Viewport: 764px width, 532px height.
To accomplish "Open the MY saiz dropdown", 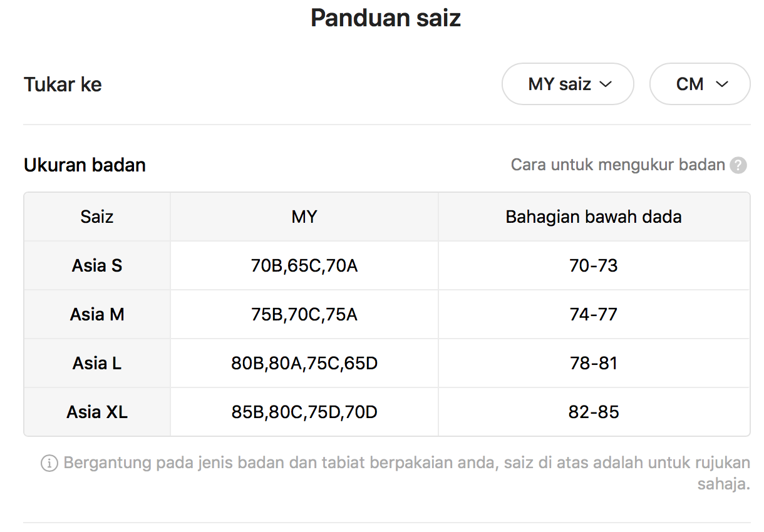I will point(568,84).
